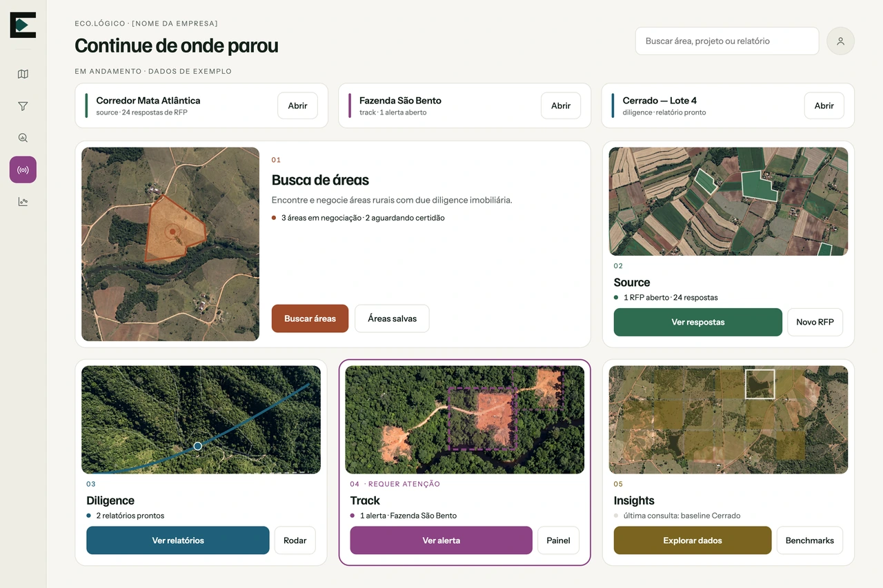Click '1 RFP aberto · 24 respostas' text
883x588 pixels.
tap(671, 298)
